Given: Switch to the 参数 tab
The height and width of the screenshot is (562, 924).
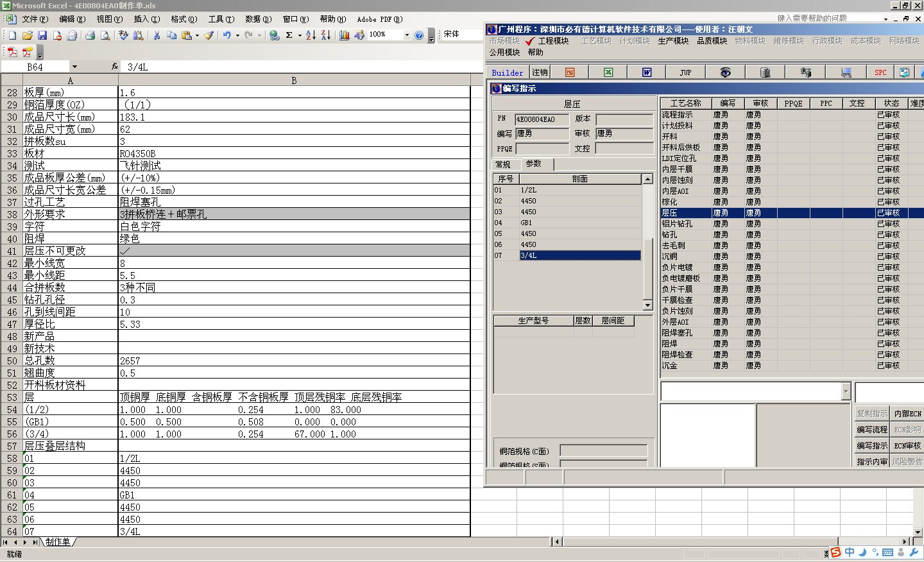Looking at the screenshot, I should (x=535, y=164).
